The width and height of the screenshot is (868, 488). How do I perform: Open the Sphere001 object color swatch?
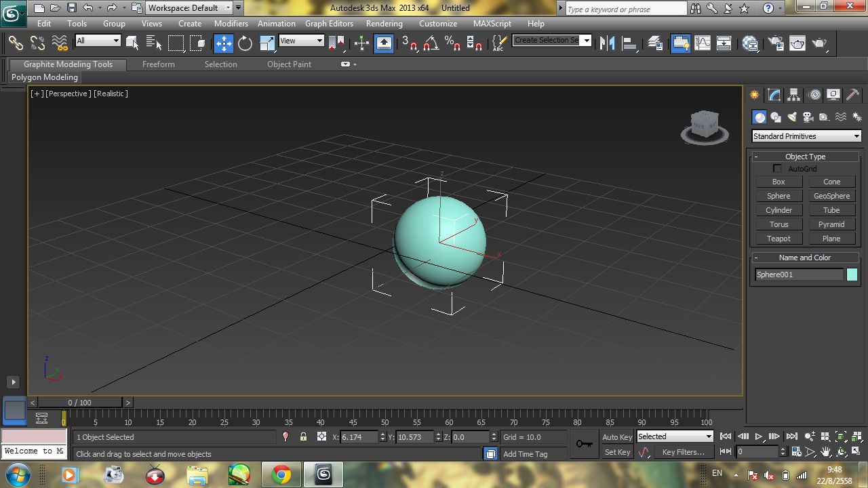point(852,274)
